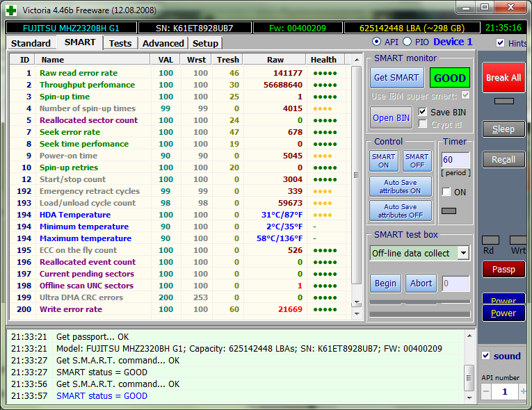Click the timer period input field
Image resolution: width=532 pixels, height=410 pixels.
pyautogui.click(x=456, y=159)
